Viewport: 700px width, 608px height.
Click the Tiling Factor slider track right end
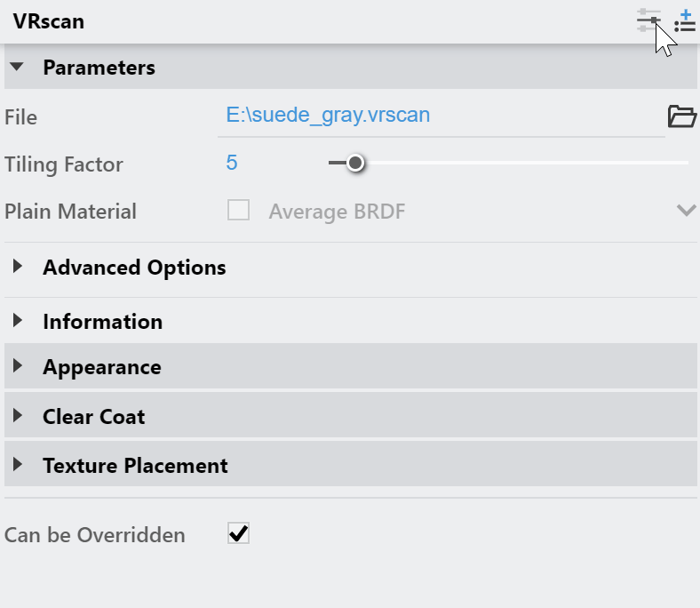pos(683,163)
